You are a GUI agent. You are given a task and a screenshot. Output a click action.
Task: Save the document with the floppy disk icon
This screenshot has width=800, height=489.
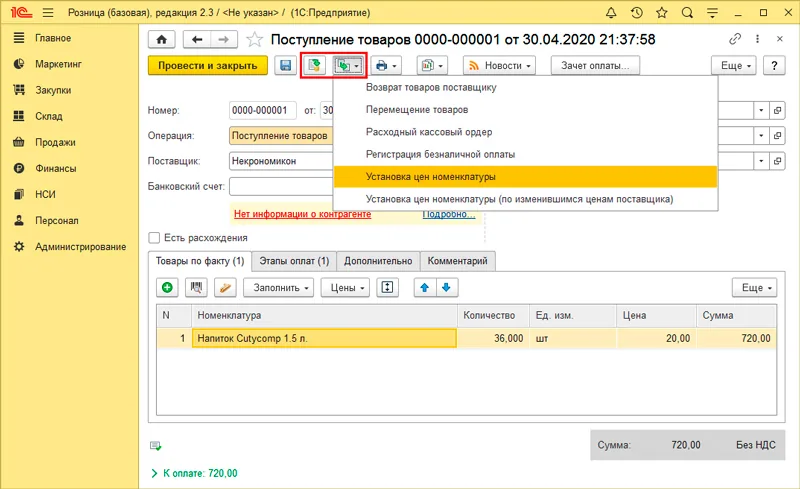coord(286,65)
